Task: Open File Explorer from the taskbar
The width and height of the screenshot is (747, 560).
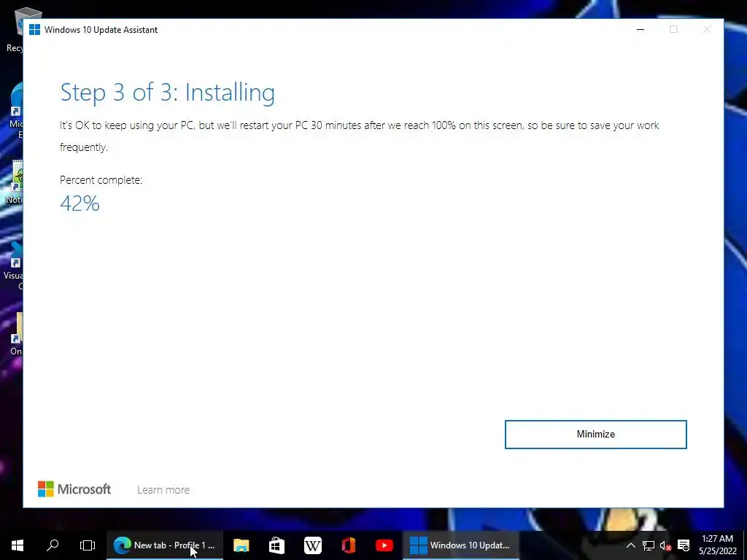Action: pyautogui.click(x=241, y=545)
